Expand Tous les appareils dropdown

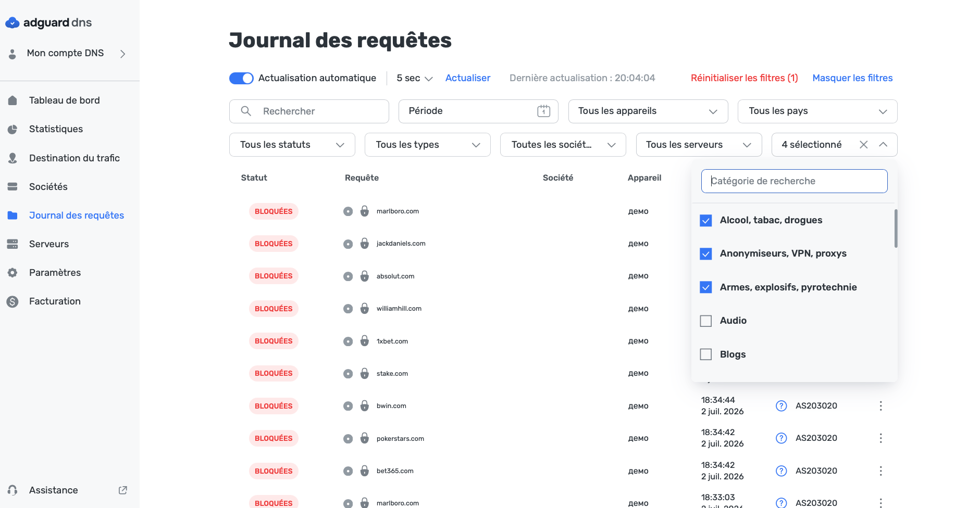point(648,111)
